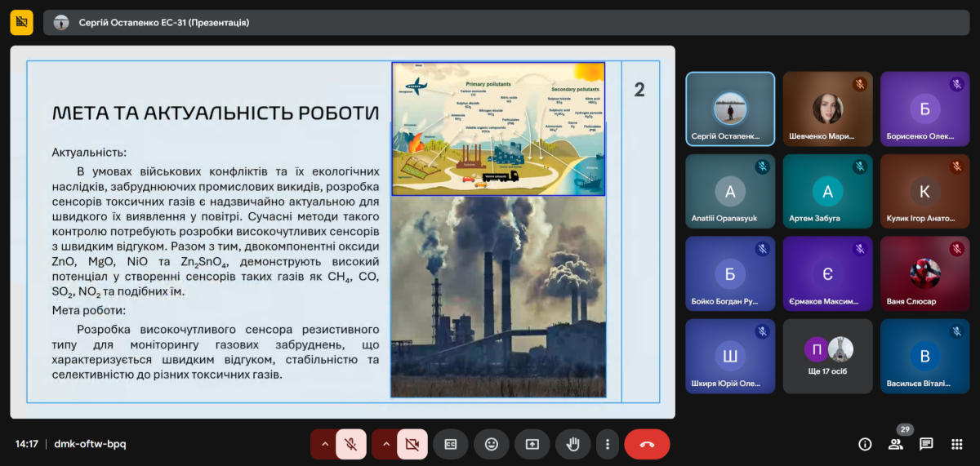Select Шкиря Юрій Оле... participant tile
This screenshot has height=466, width=980.
pos(730,356)
